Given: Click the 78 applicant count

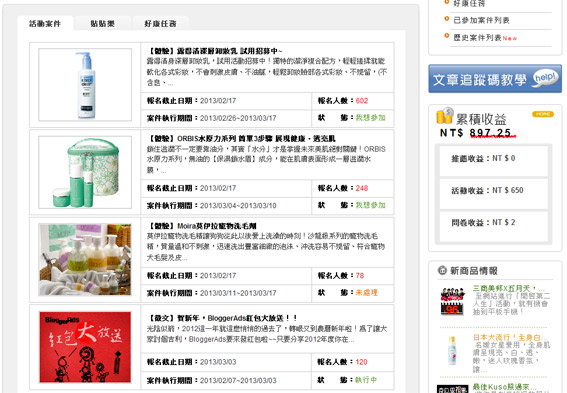Looking at the screenshot, I should [x=360, y=276].
